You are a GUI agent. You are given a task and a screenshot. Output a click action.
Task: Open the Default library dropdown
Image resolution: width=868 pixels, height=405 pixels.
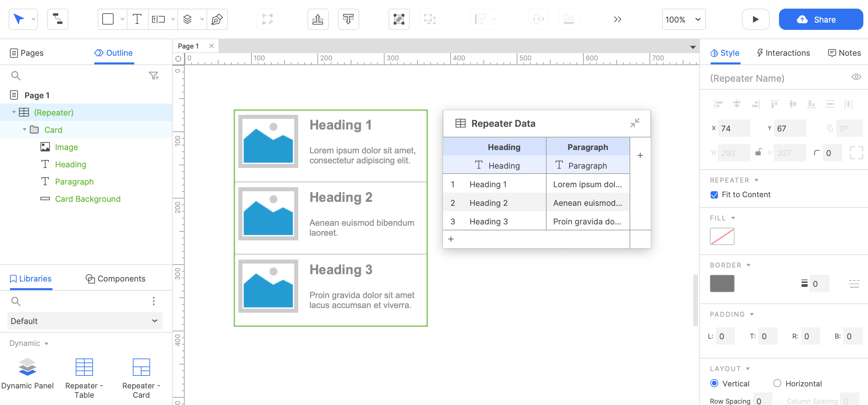tap(85, 321)
